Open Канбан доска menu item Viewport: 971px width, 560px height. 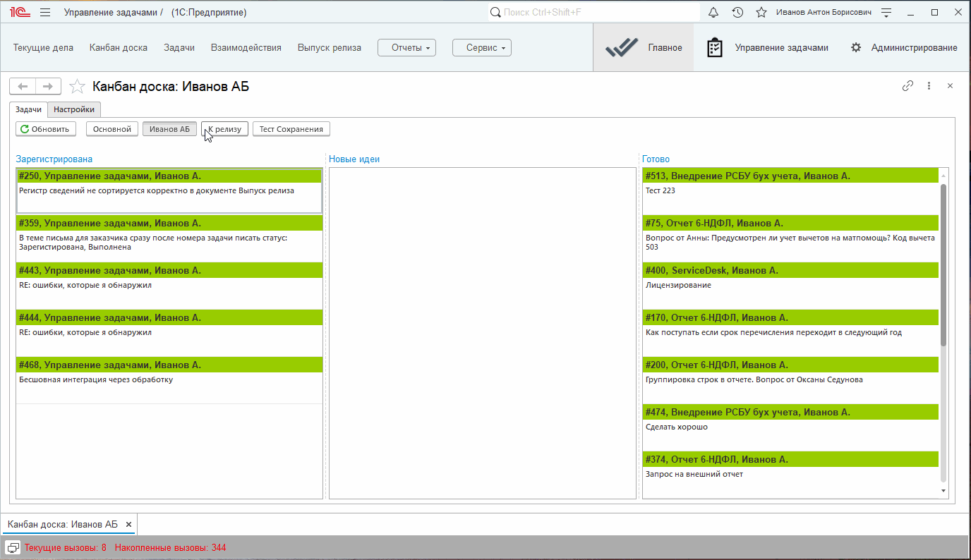pyautogui.click(x=119, y=47)
